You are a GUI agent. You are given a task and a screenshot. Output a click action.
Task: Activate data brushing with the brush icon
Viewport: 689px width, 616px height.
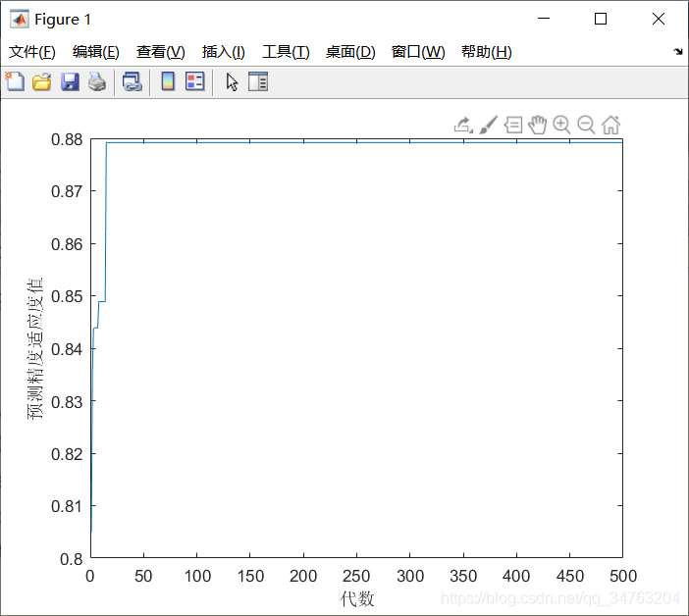pyautogui.click(x=488, y=125)
